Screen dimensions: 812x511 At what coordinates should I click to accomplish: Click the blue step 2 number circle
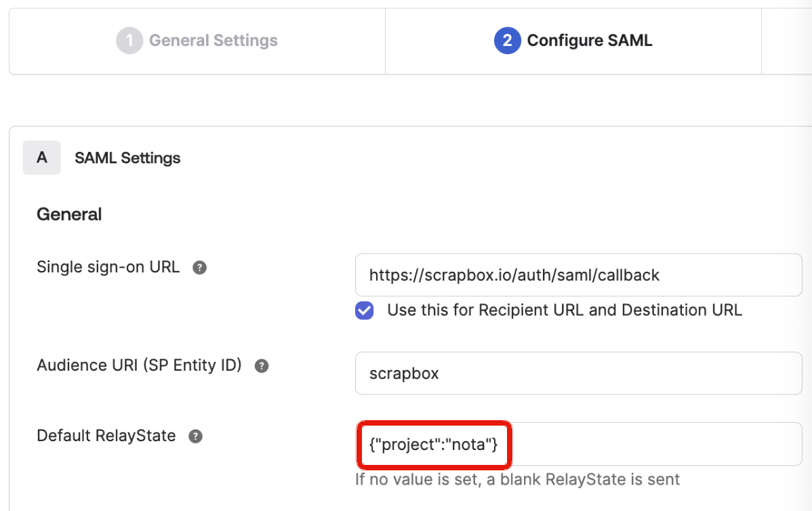pos(507,41)
